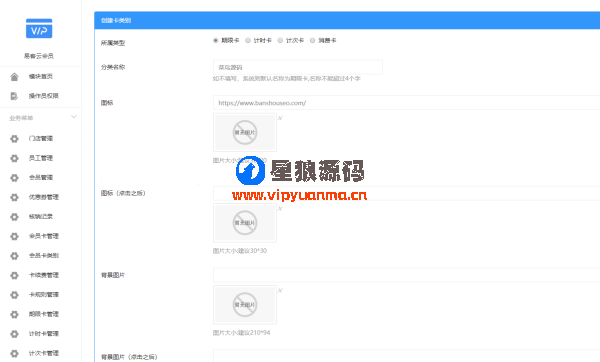Click the 背景图片 input field
600x362 pixels.
tap(406, 275)
